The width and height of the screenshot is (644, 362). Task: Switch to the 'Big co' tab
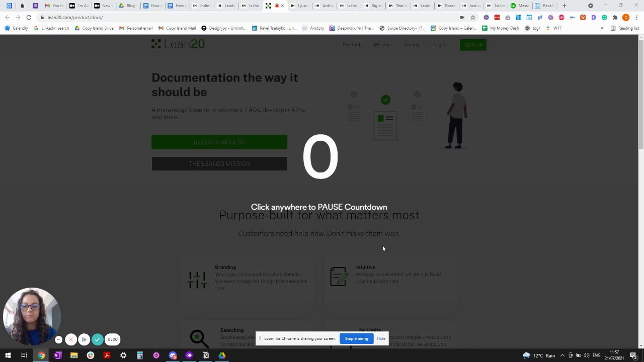(x=373, y=6)
